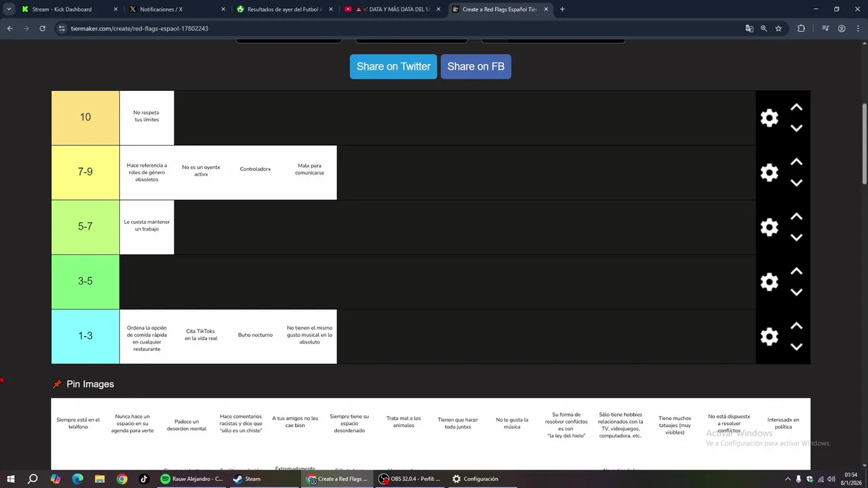Viewport: 868px width, 488px height.
Task: Open browser translate page icon
Action: tap(749, 28)
